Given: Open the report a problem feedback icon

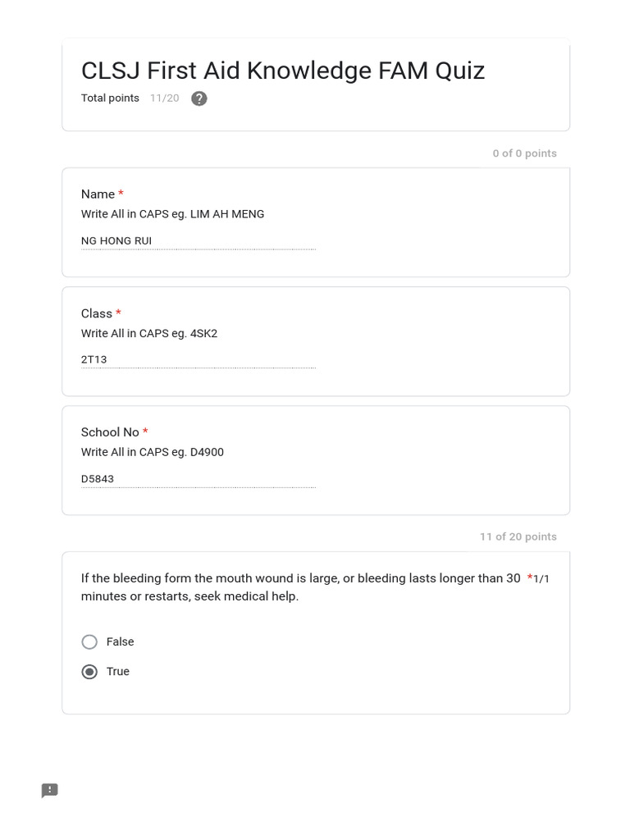Looking at the screenshot, I should [x=49, y=790].
